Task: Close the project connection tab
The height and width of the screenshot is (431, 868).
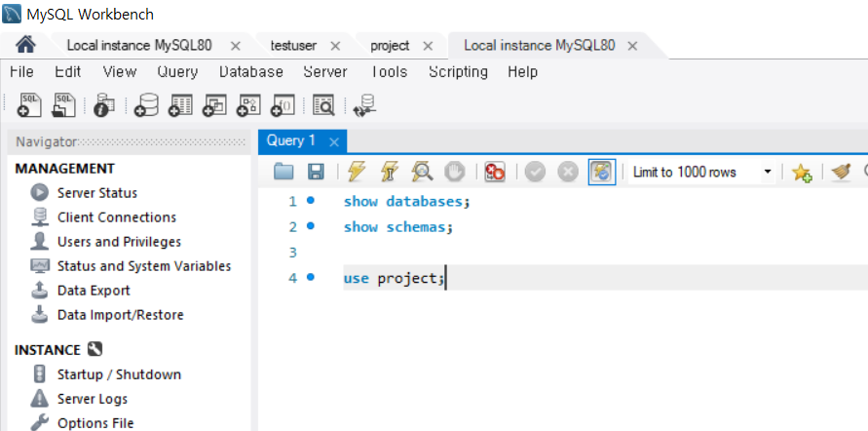Action: 428,46
